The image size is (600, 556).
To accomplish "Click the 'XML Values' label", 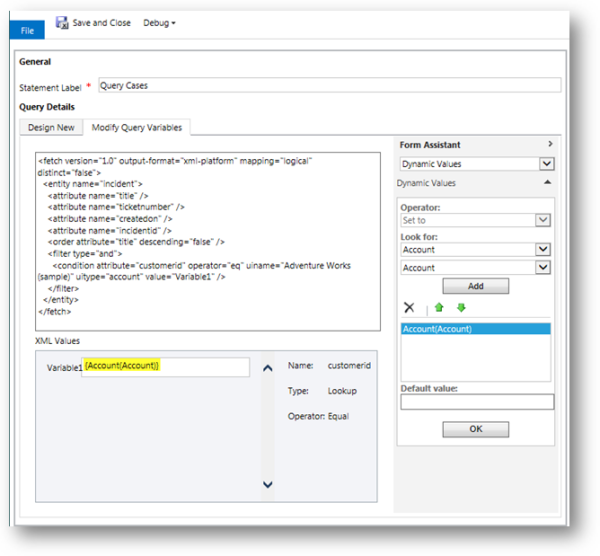I will [x=57, y=341].
